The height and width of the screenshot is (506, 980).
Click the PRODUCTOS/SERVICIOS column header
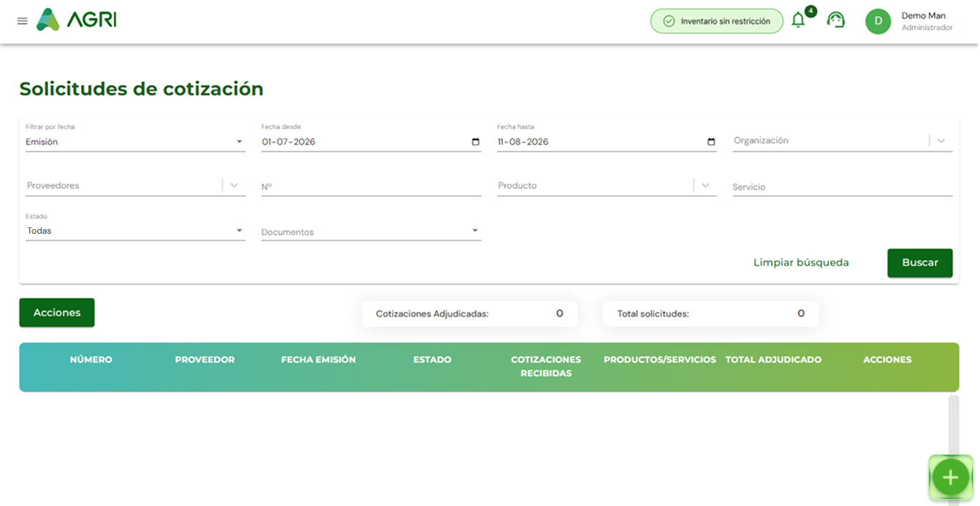[660, 360]
